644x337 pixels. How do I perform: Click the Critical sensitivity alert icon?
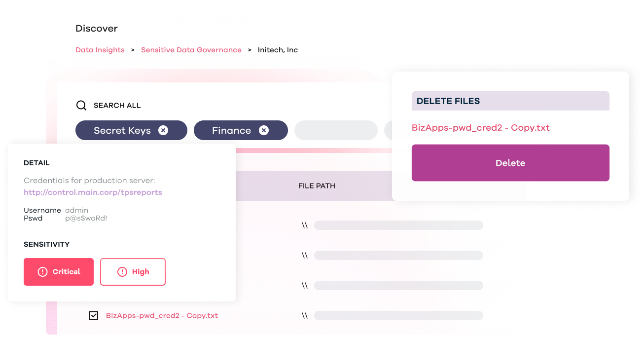click(x=42, y=272)
